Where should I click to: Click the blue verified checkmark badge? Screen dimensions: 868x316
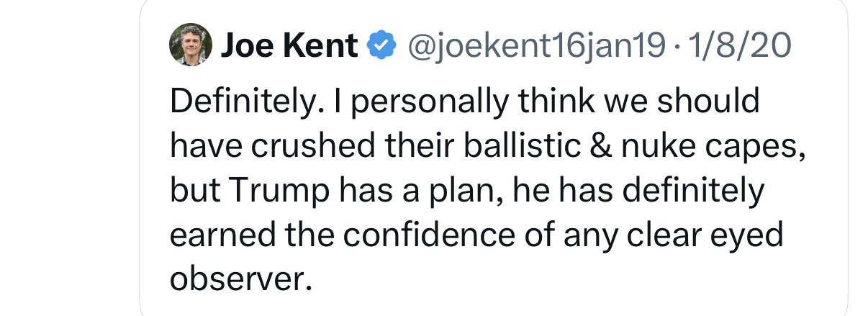click(x=381, y=46)
